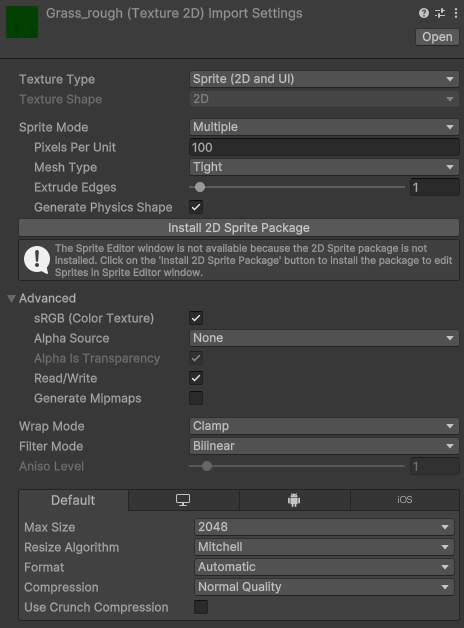Toggle Read/Write checkbox

(x=196, y=378)
